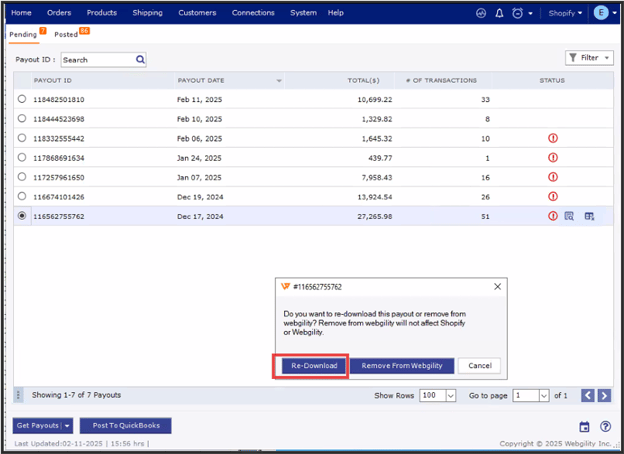Click view details icon on selected payout row
The image size is (624, 454).
click(x=569, y=215)
